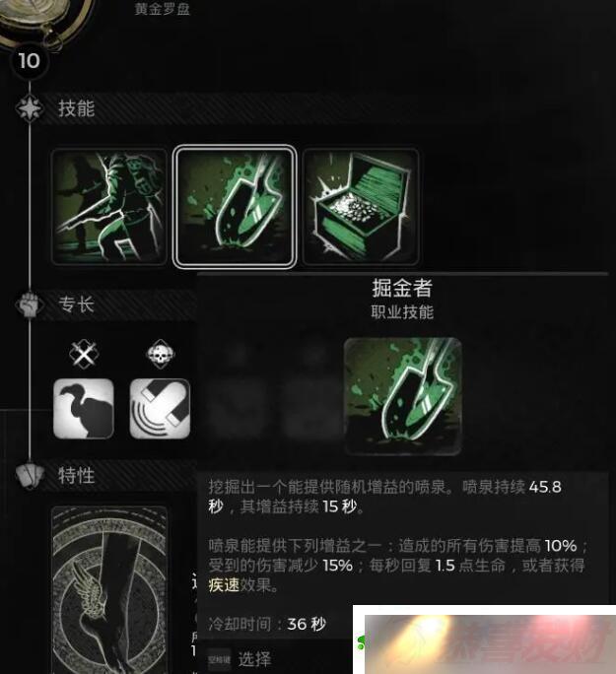Screen dimensions: 616x674
Task: Click the 特性 section header
Action: tap(77, 475)
